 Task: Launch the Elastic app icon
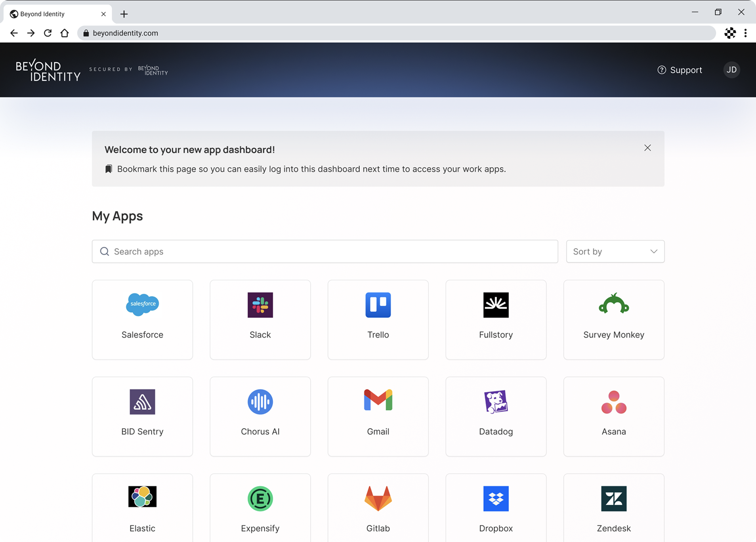(x=142, y=496)
